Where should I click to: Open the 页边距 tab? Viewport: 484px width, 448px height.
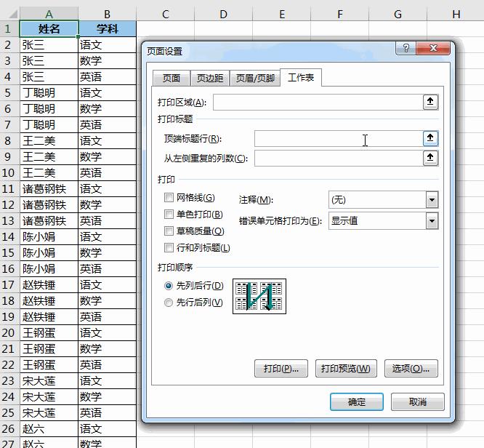210,78
